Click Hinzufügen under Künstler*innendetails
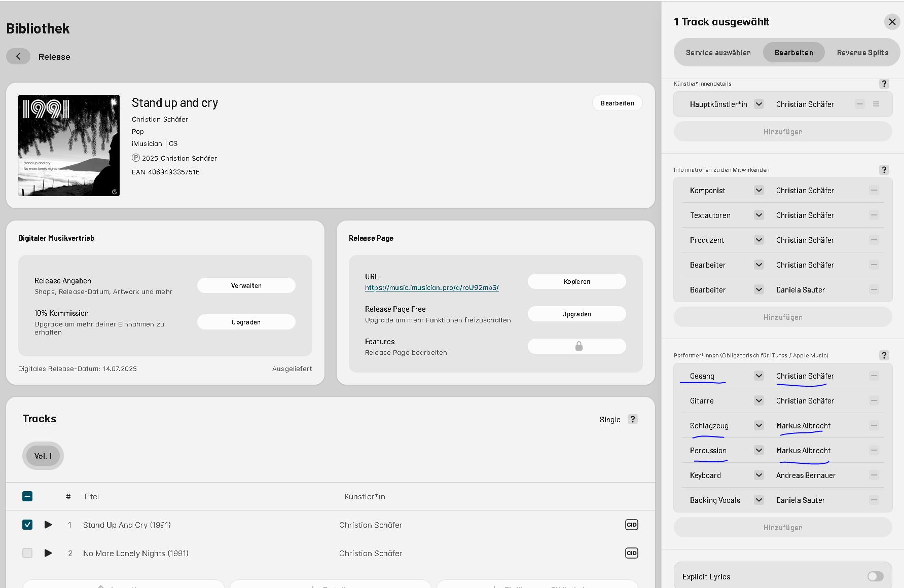This screenshot has width=904, height=588. (783, 132)
